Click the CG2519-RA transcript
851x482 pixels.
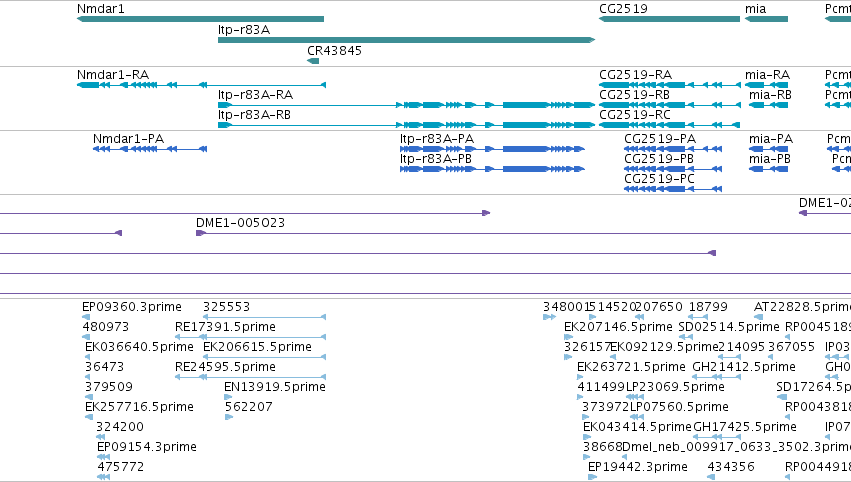tap(670, 85)
